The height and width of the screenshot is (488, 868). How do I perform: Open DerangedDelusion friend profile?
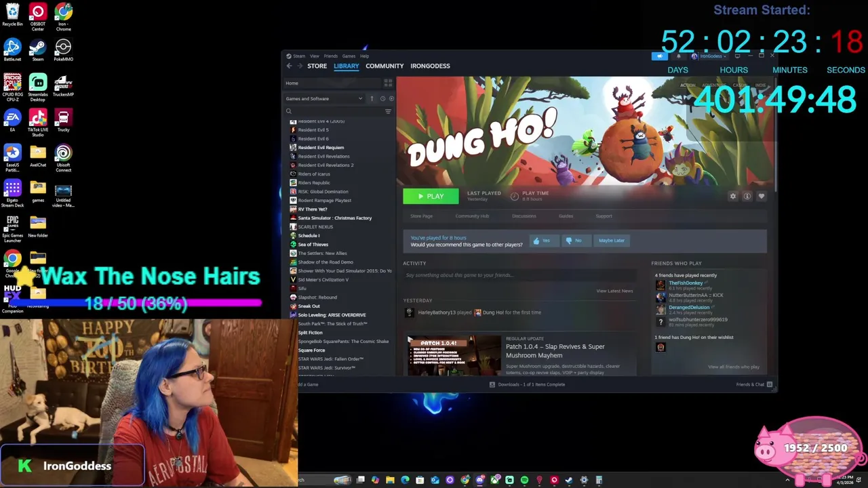(x=689, y=308)
